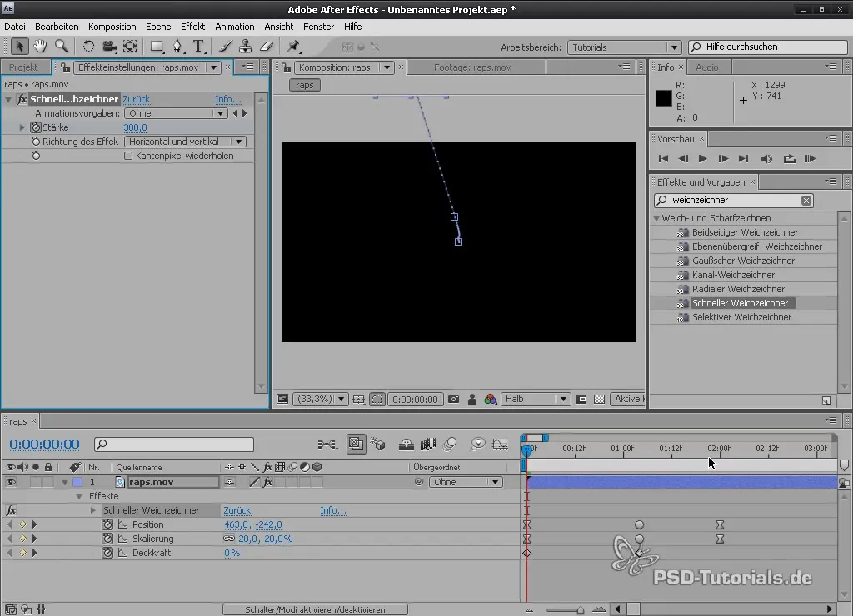Select the Text tool
Viewport: 853px width, 616px height.
(198, 47)
